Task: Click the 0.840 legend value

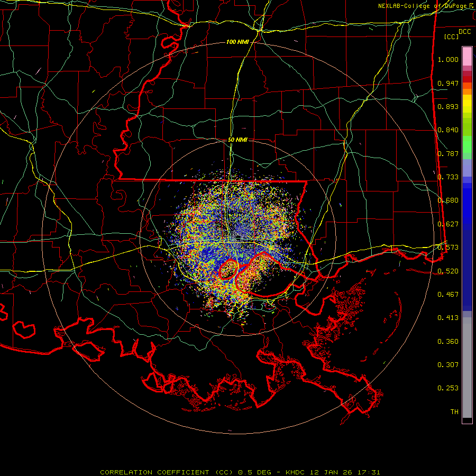Action: tap(448, 130)
